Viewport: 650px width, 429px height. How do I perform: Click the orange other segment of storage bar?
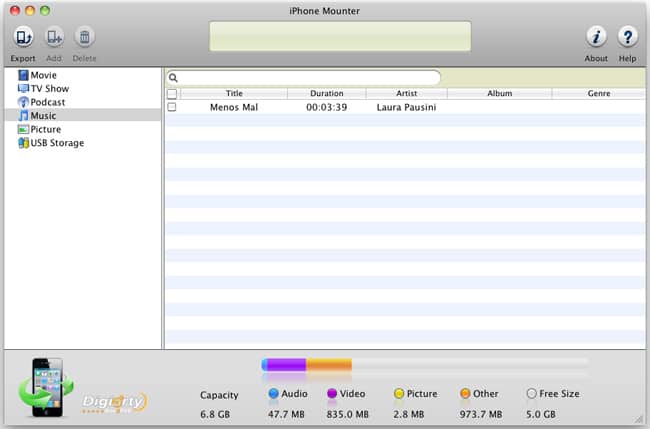click(x=329, y=365)
